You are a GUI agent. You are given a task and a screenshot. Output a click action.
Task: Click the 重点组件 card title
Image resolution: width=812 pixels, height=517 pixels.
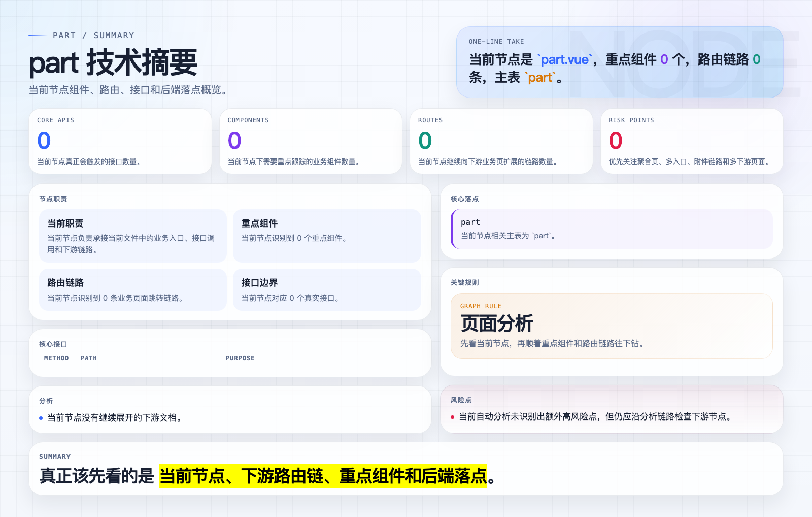(259, 223)
